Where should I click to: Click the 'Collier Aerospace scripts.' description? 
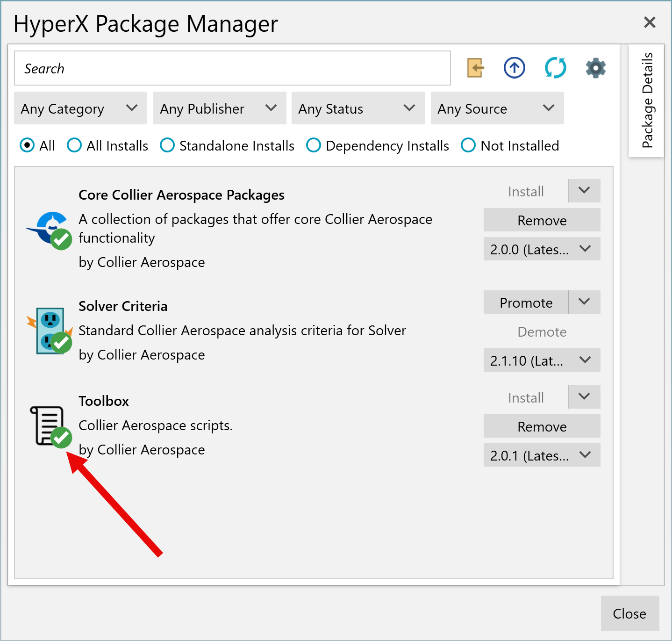[156, 425]
